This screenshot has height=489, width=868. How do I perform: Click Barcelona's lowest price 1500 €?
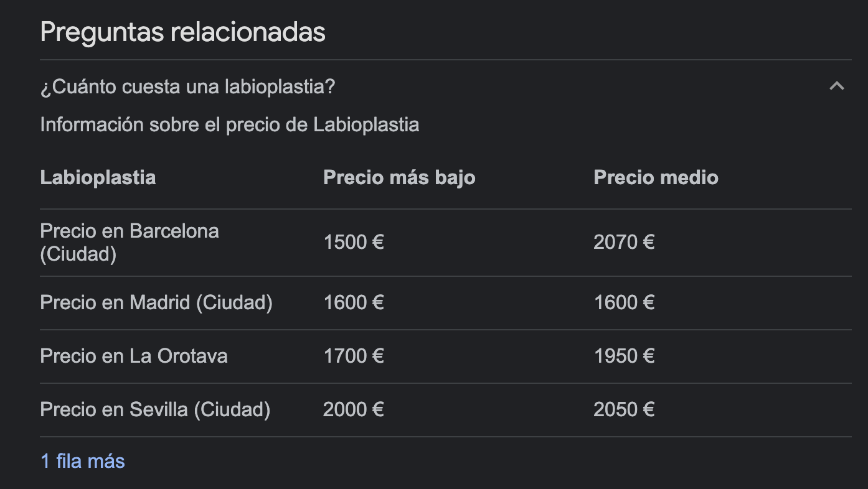(354, 242)
